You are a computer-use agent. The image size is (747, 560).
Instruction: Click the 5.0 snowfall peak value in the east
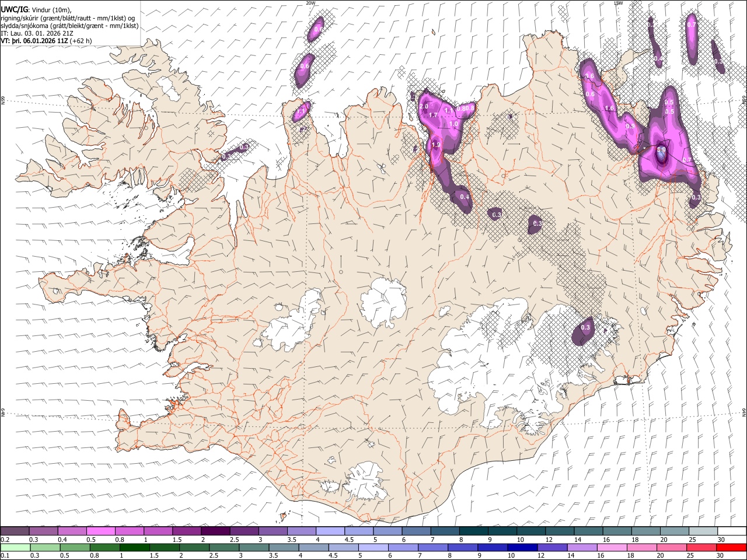pyautogui.click(x=661, y=149)
